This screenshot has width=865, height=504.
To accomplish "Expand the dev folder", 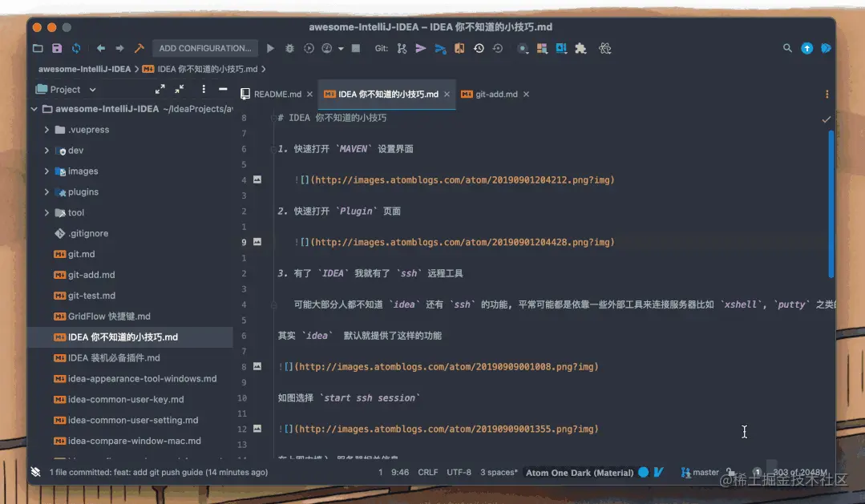I will click(46, 151).
